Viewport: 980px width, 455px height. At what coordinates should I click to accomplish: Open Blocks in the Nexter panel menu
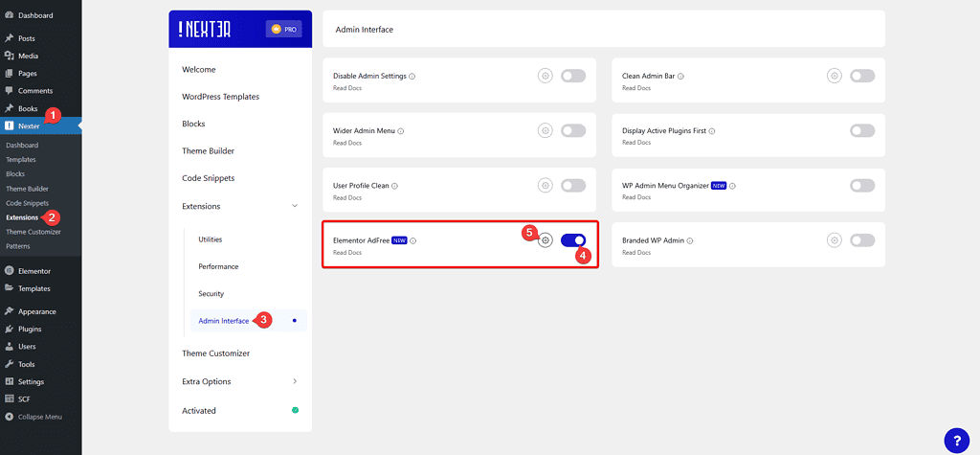pos(193,124)
